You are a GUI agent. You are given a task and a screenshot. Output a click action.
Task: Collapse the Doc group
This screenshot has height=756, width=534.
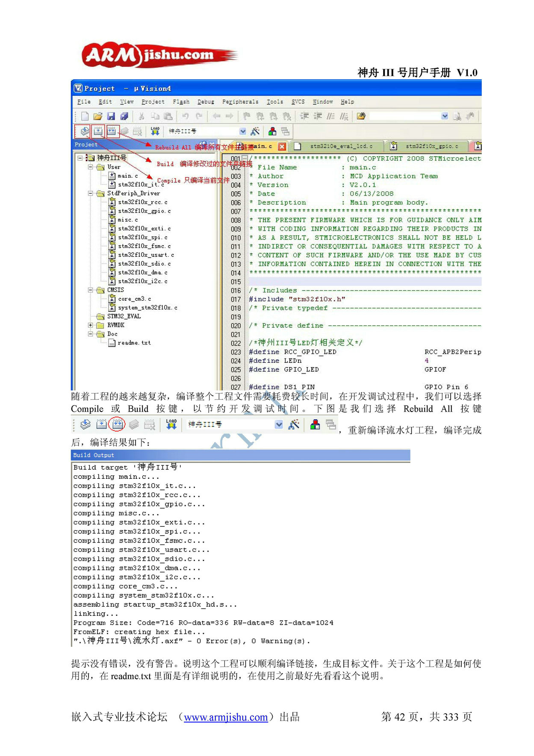(91, 334)
